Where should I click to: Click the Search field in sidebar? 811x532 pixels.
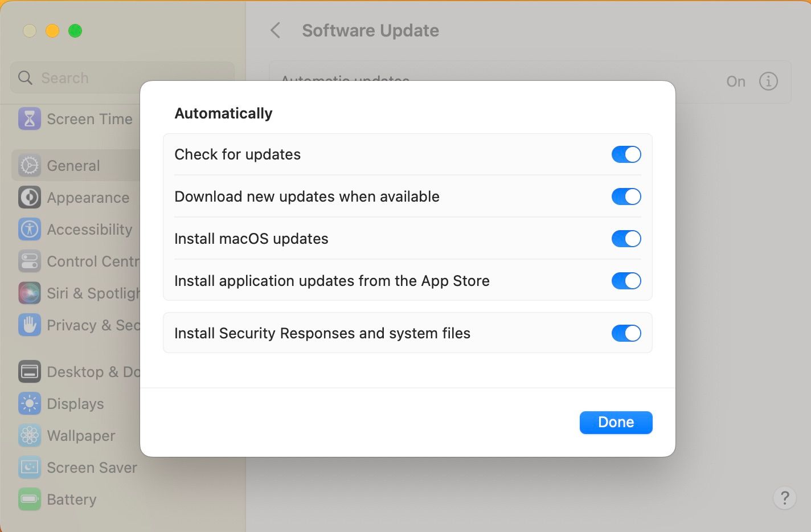point(122,78)
